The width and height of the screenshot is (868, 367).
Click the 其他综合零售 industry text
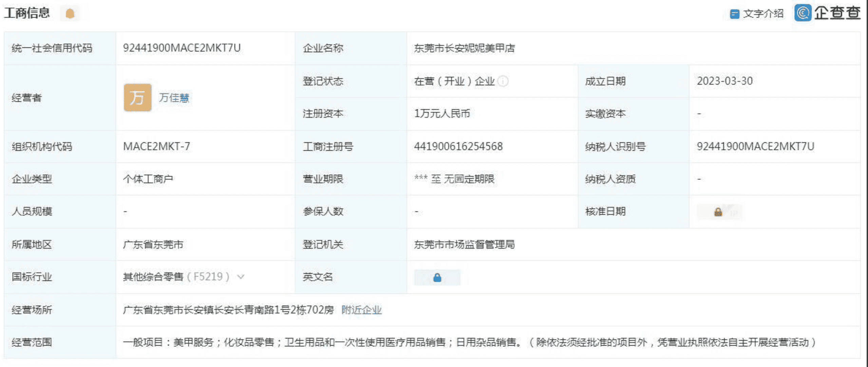pos(153,277)
